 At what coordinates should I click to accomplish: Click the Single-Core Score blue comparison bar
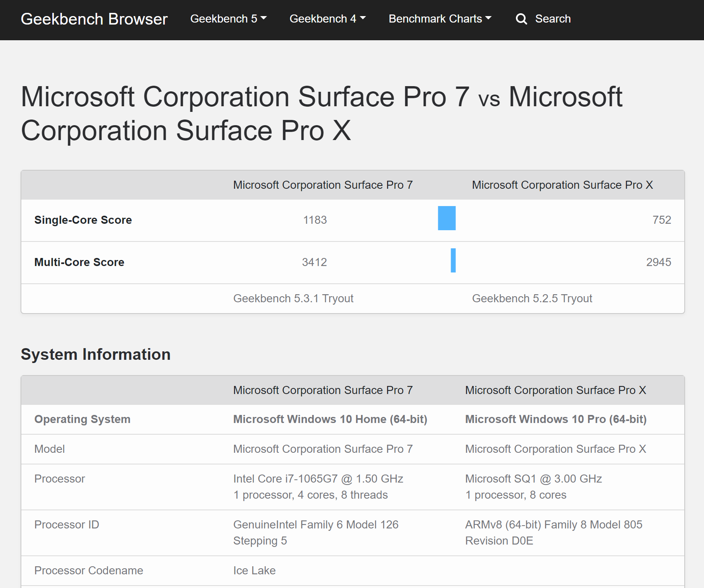447,218
